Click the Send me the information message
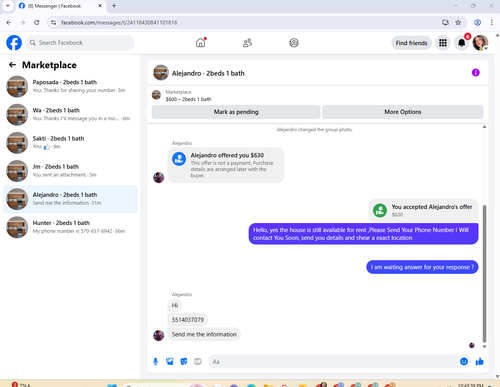The image size is (500, 387). pyautogui.click(x=204, y=334)
